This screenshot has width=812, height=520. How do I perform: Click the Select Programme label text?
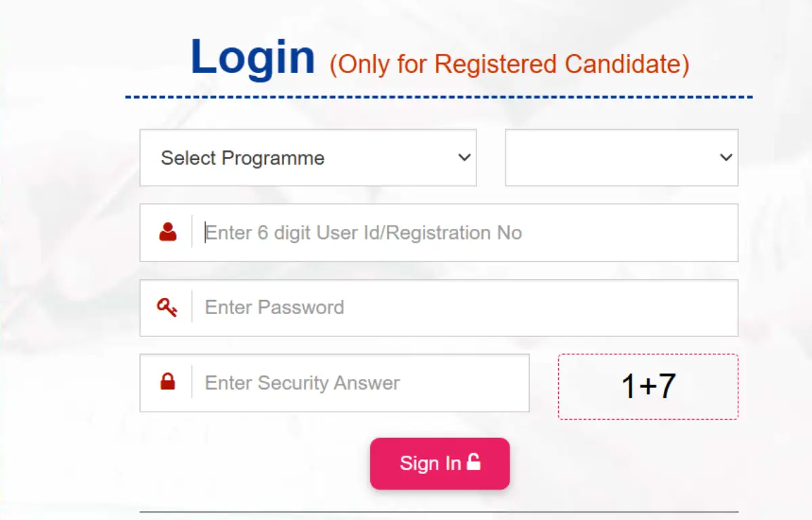(243, 158)
